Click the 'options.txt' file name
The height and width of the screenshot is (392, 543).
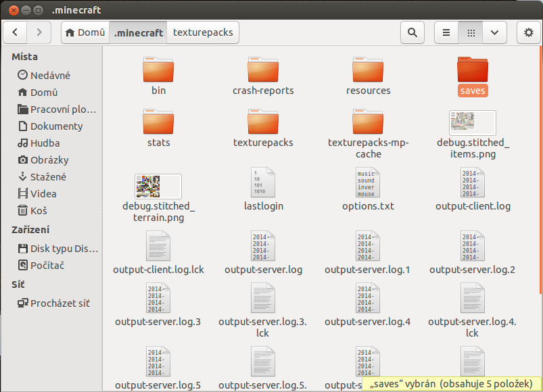coord(368,206)
